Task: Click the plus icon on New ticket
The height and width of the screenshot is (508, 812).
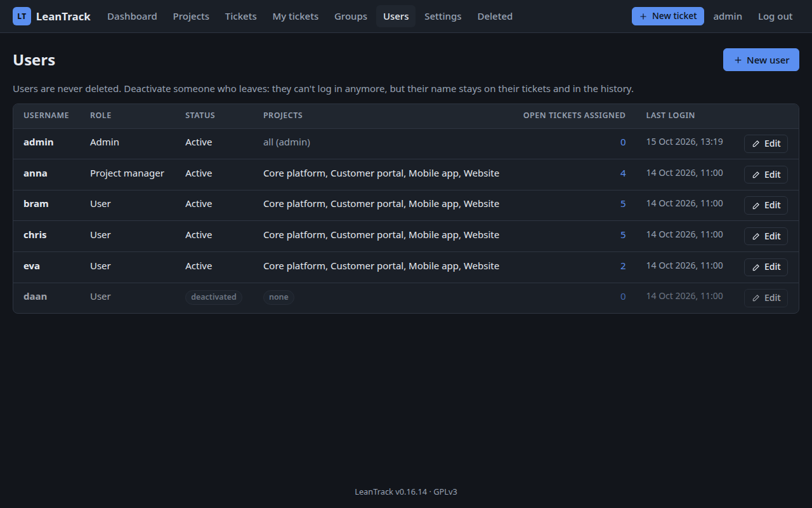Action: [643, 17]
